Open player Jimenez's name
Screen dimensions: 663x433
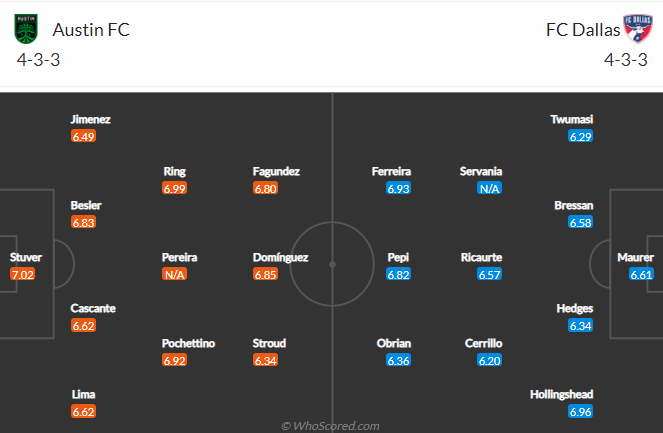(x=90, y=120)
